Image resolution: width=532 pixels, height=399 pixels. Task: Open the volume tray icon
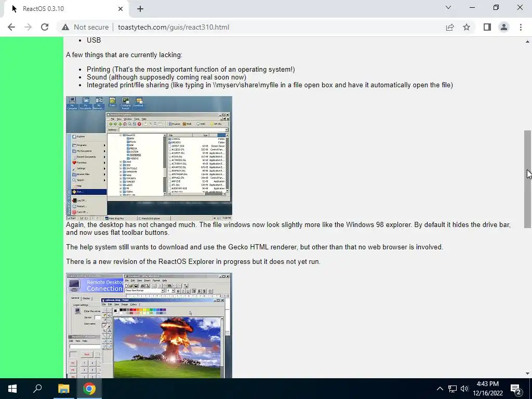point(464,389)
